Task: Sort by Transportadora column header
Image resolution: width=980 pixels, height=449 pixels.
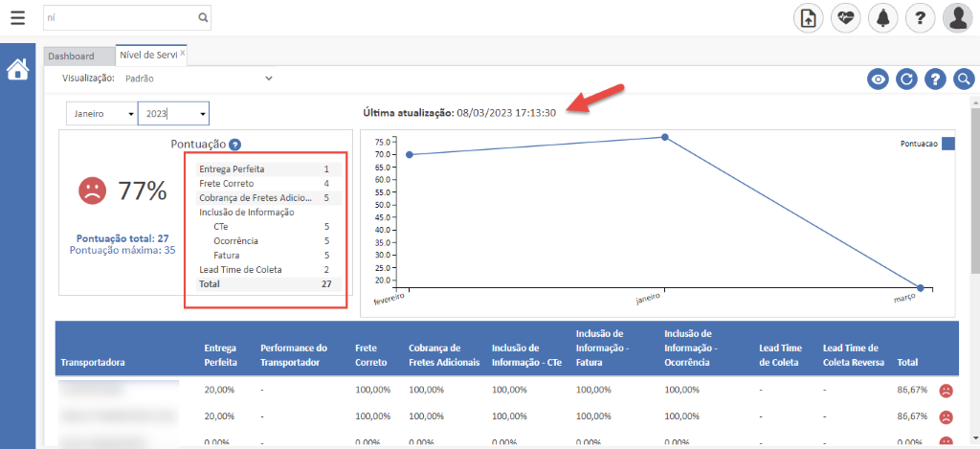Action: 94,363
